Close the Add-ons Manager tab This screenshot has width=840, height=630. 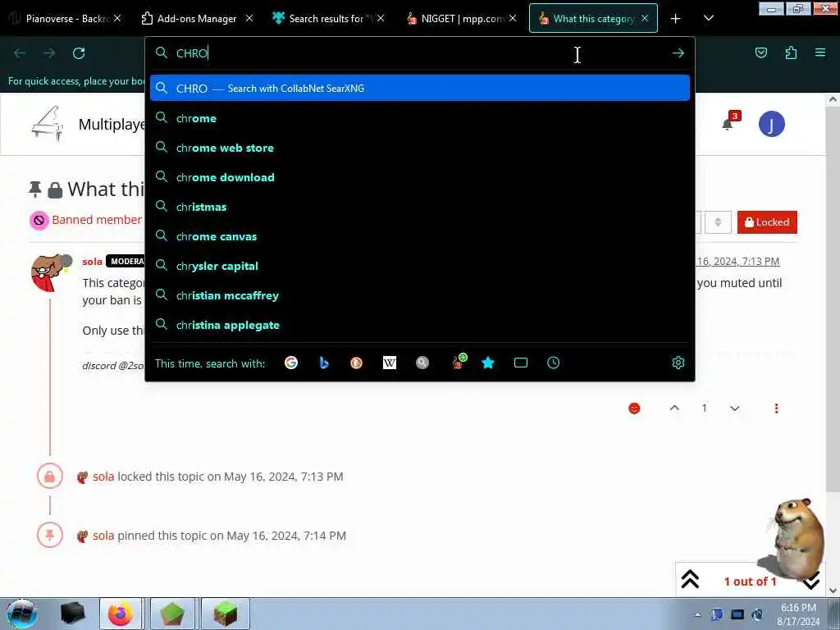[249, 18]
